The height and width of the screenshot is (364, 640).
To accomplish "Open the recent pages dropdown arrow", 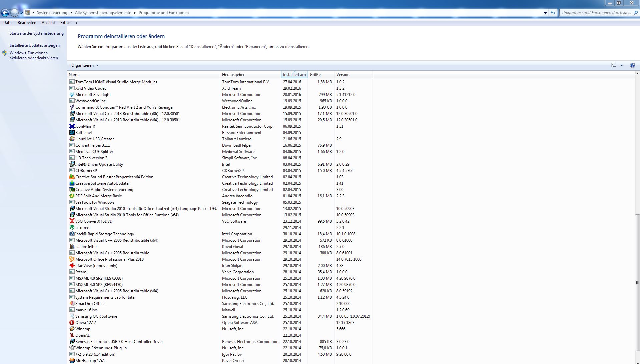I will pyautogui.click(x=21, y=13).
